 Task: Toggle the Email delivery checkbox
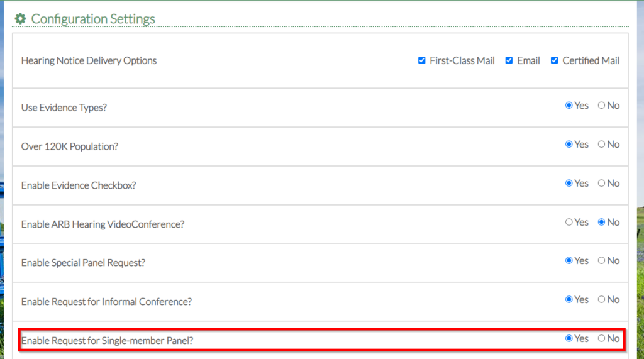(x=509, y=61)
